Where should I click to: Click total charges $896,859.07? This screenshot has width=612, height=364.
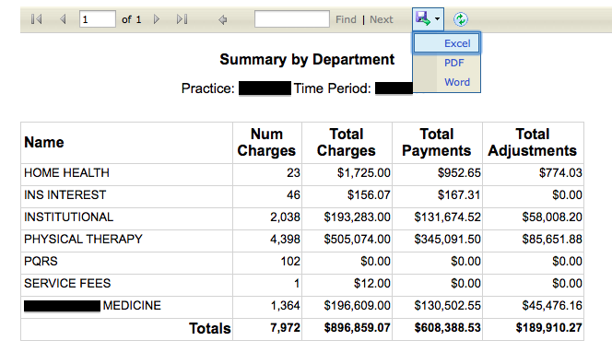click(x=357, y=328)
